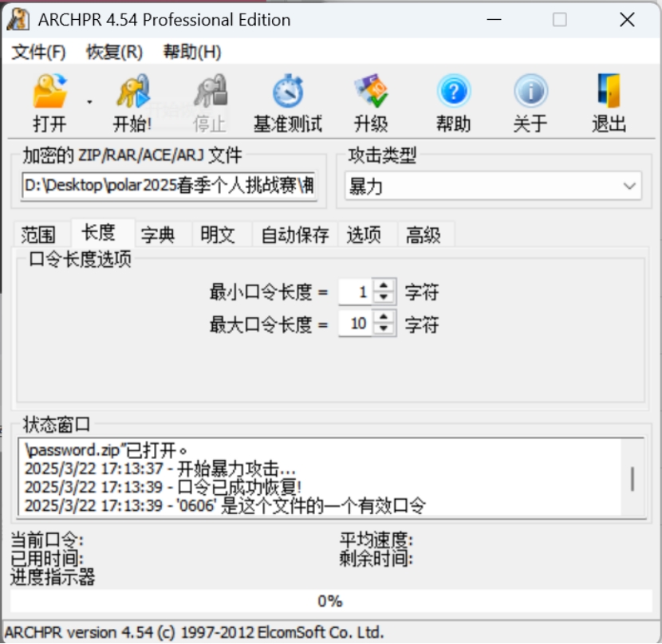
Task: Open the 文件(F) menu
Action: [38, 53]
